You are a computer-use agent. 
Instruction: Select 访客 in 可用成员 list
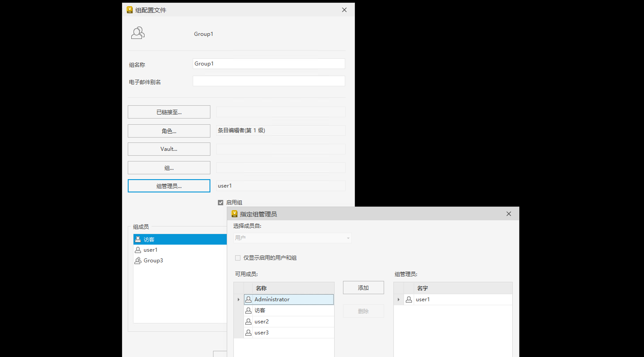[x=289, y=311]
